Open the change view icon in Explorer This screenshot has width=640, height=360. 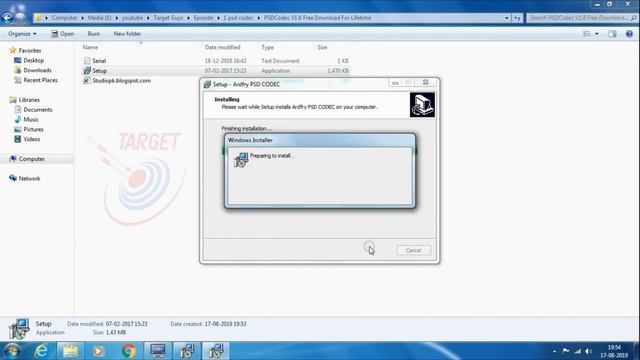587,34
